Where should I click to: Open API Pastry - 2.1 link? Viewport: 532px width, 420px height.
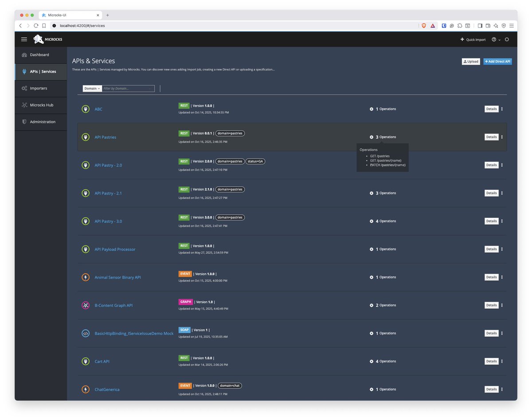pyautogui.click(x=108, y=193)
